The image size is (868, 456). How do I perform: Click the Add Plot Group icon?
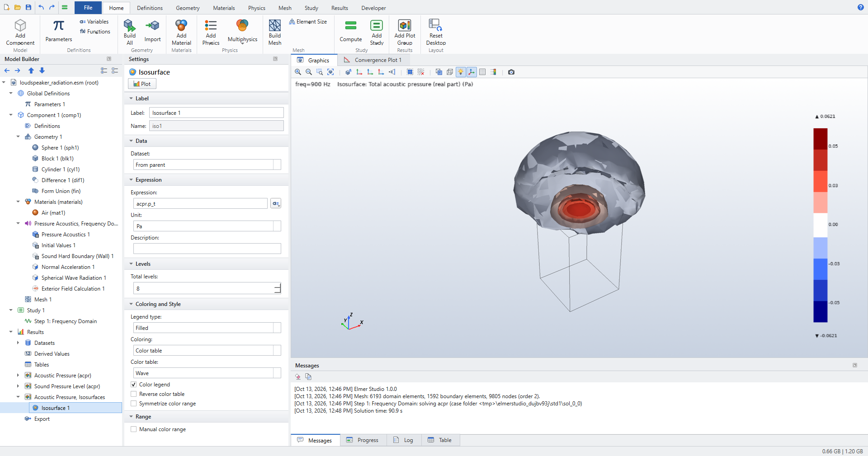(x=405, y=32)
